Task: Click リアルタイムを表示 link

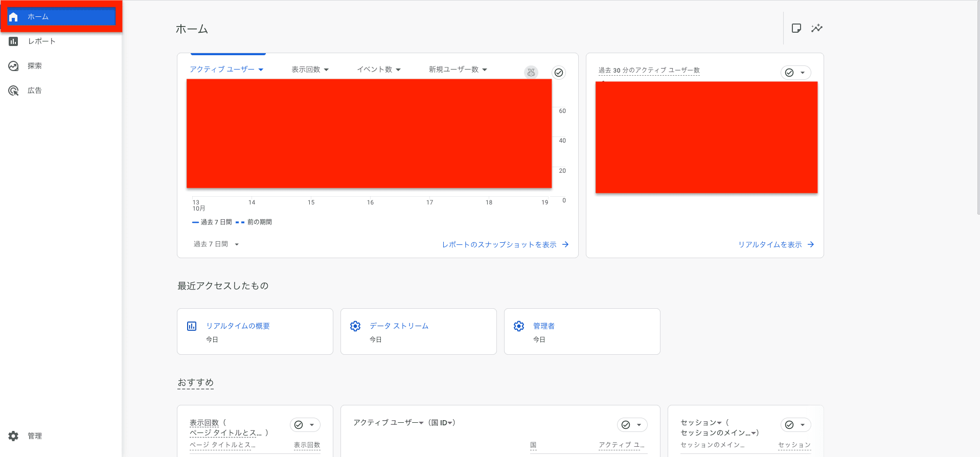Action: pyautogui.click(x=770, y=245)
